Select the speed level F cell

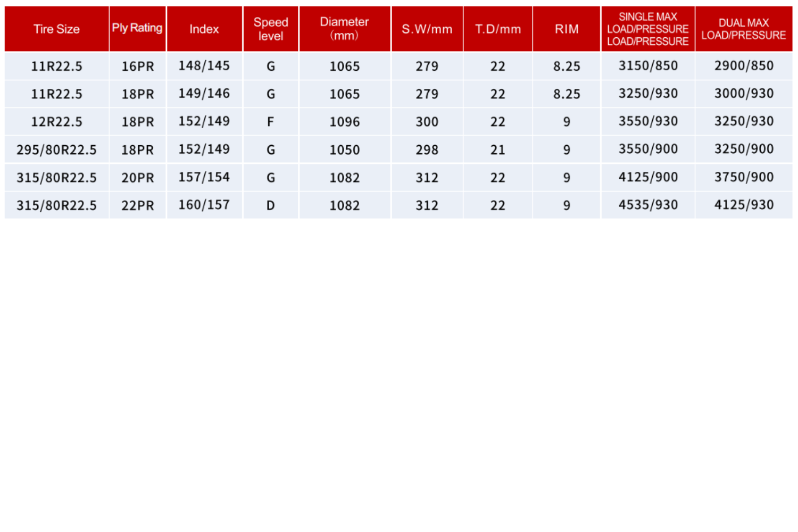pyautogui.click(x=271, y=122)
